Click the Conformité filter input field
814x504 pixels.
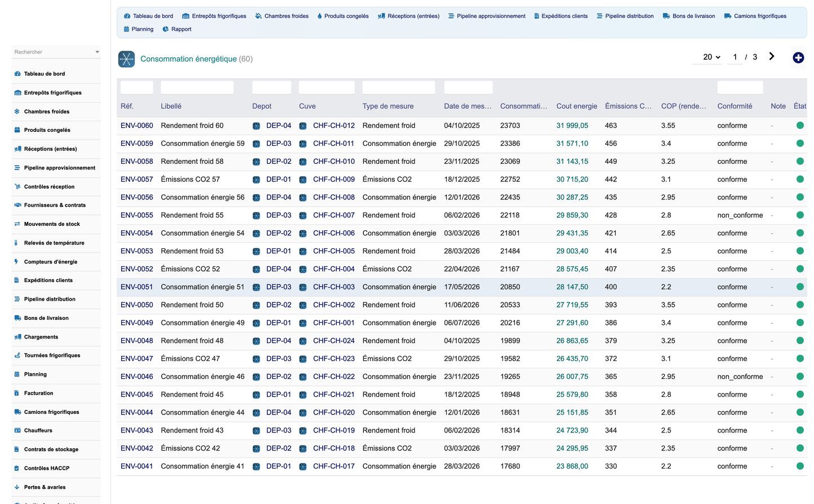tap(740, 87)
